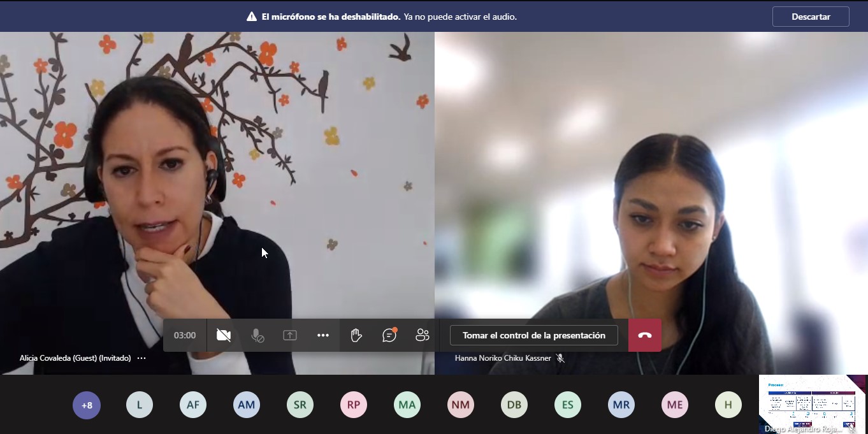
Task: Toggle the disabled microphone button
Action: [257, 335]
